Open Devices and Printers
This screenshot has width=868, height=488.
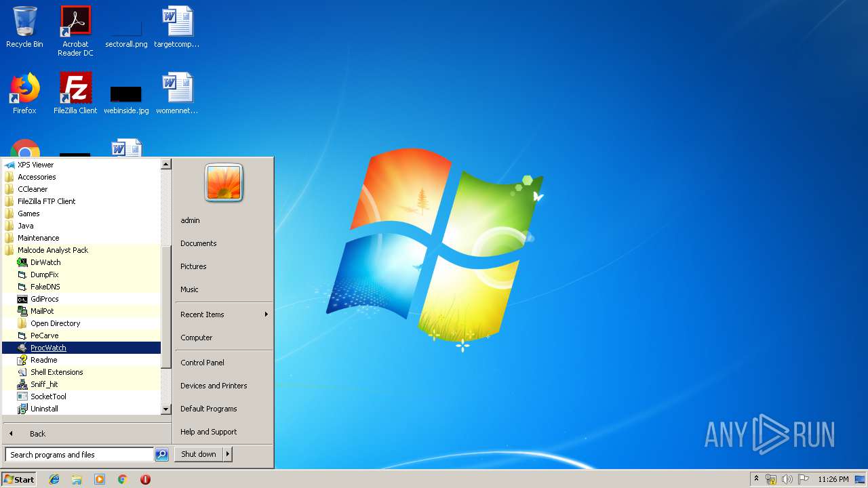tap(224, 386)
